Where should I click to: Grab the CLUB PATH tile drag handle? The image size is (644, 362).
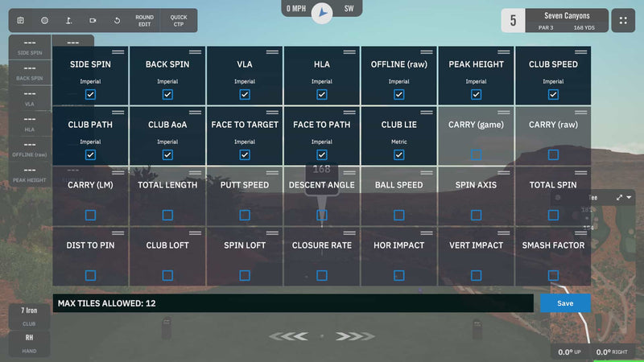[118, 113]
